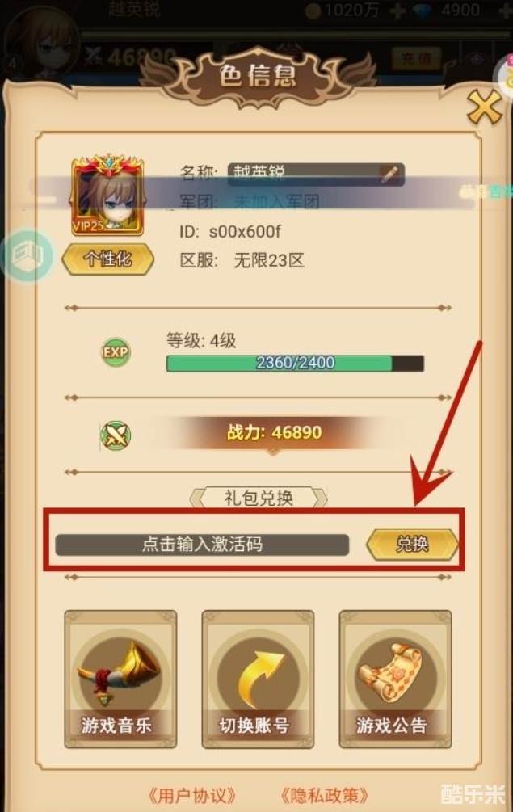This screenshot has height=812, width=513.
Task: Close the character info panel
Action: [x=484, y=107]
